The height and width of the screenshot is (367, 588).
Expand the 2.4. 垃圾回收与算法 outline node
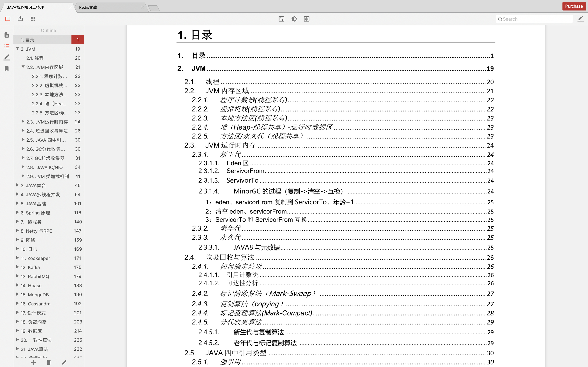coord(23,131)
